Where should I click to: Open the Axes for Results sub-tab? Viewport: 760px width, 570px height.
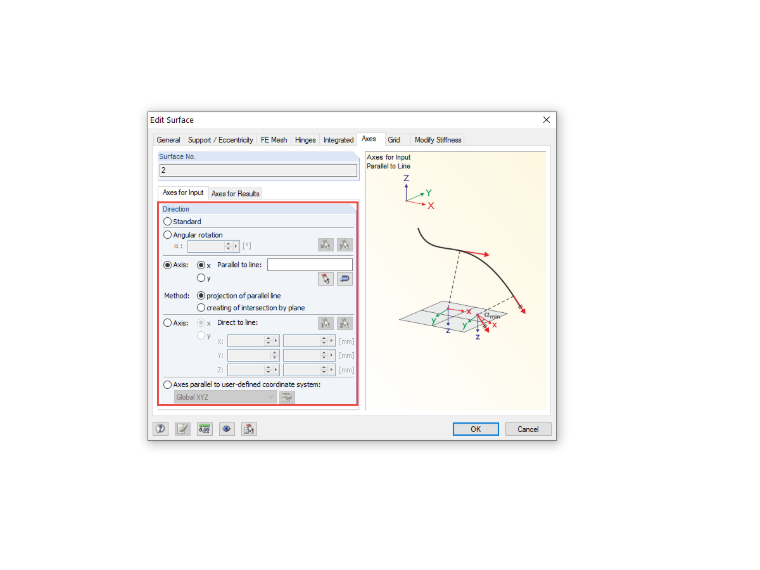coord(236,193)
